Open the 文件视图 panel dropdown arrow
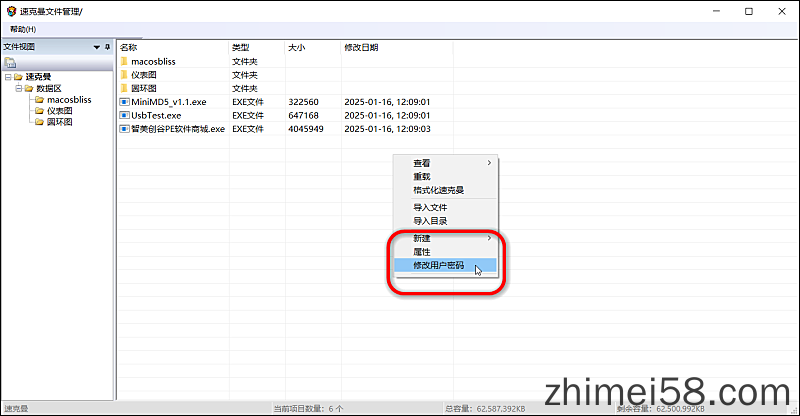 click(97, 47)
